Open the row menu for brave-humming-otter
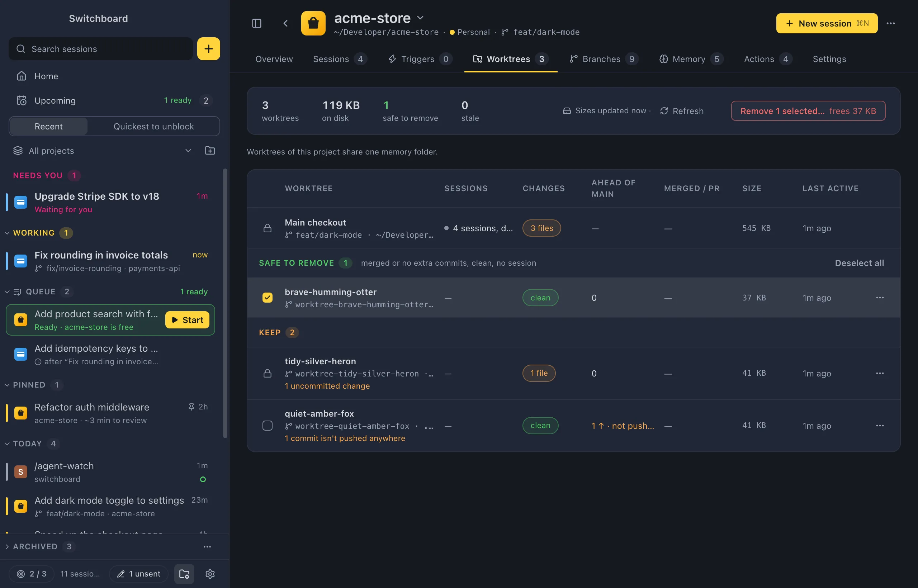This screenshot has width=918, height=588. (880, 298)
